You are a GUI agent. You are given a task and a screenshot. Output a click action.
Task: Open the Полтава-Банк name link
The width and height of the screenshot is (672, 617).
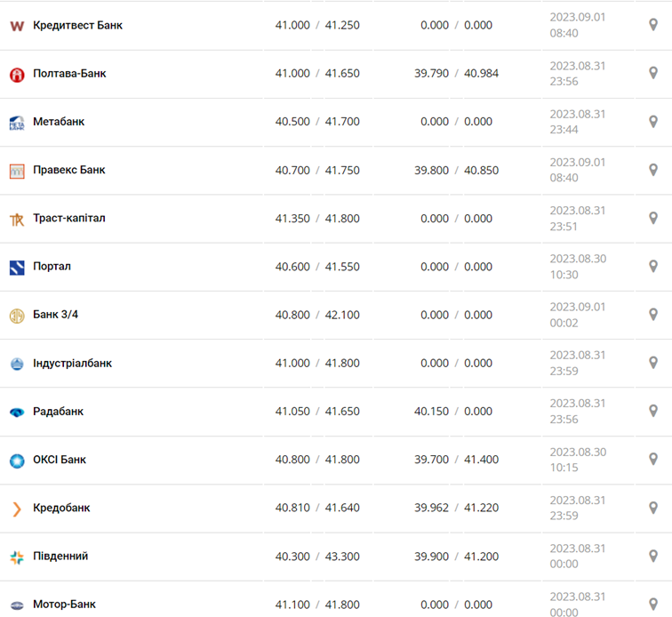(x=69, y=73)
